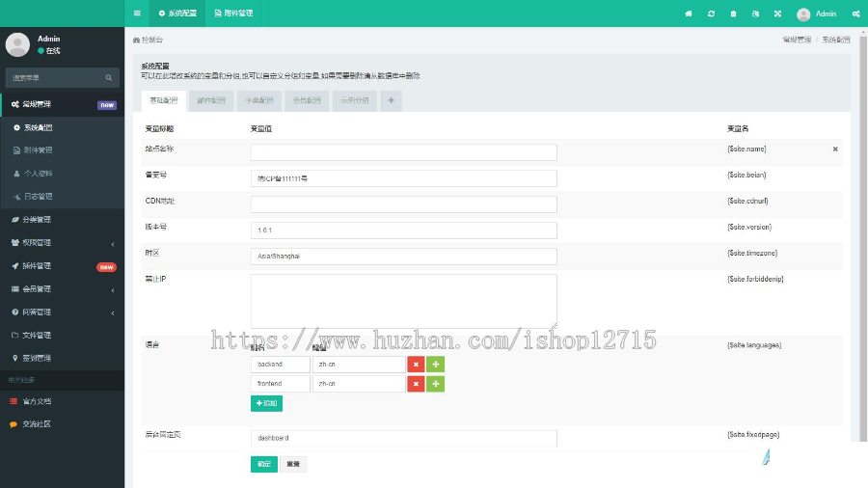Click the green submit button below the form
The height and width of the screenshot is (488, 868).
coord(264,464)
